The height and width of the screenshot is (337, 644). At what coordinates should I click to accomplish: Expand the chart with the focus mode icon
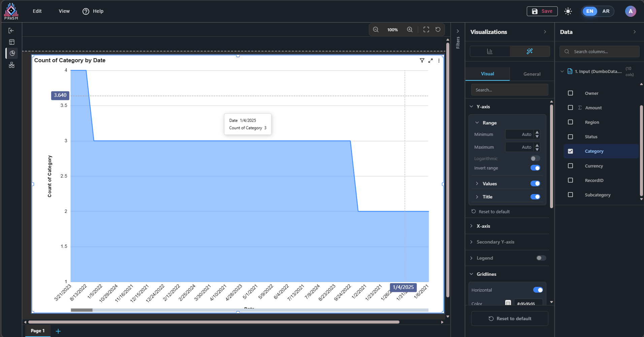pyautogui.click(x=430, y=61)
